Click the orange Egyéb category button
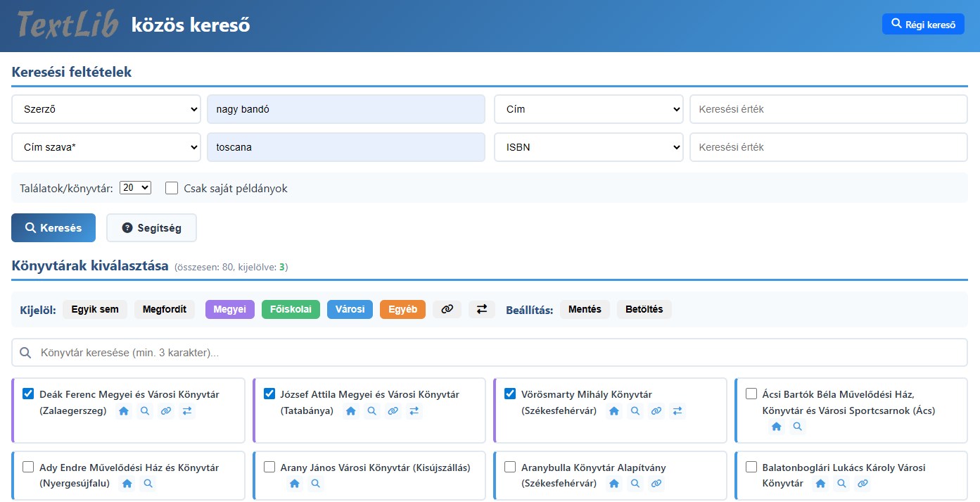Image resolution: width=980 pixels, height=502 pixels. coord(402,309)
